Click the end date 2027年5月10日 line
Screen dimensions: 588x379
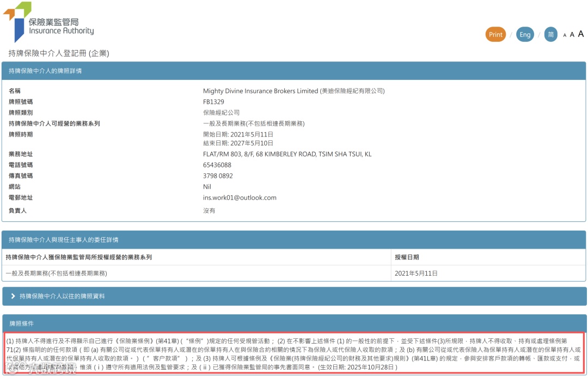pyautogui.click(x=238, y=144)
